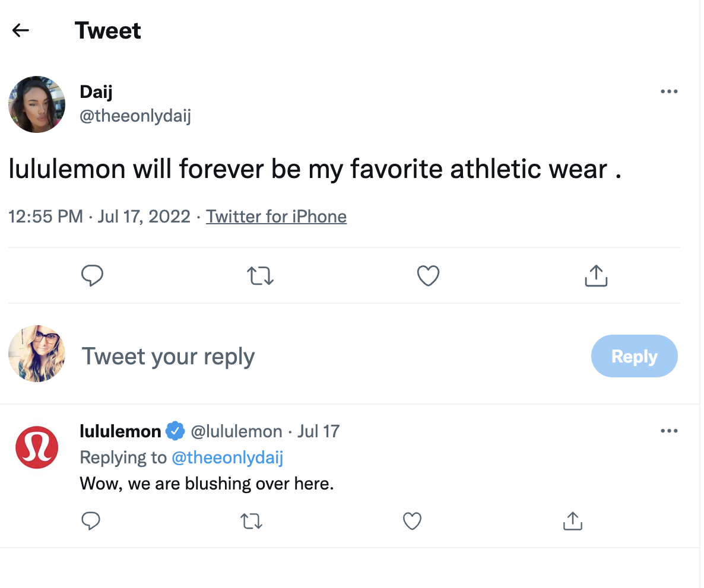Share Daij's tweet using share icon
This screenshot has width=704, height=588.
[x=596, y=276]
